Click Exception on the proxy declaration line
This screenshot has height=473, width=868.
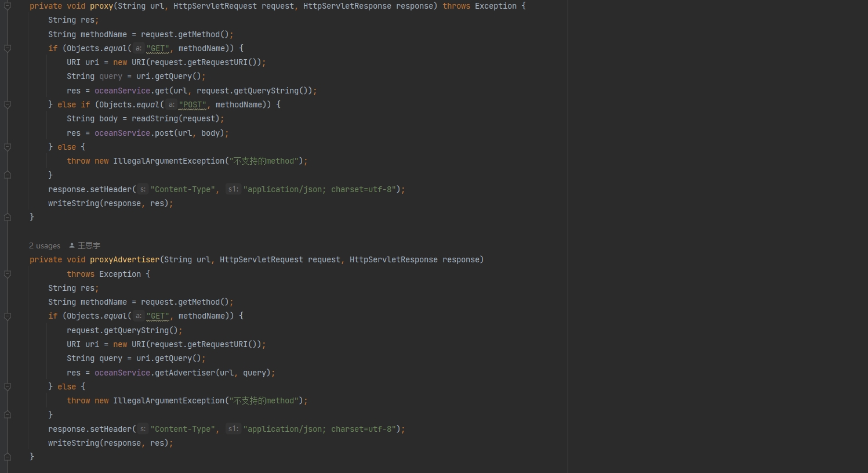click(x=496, y=6)
